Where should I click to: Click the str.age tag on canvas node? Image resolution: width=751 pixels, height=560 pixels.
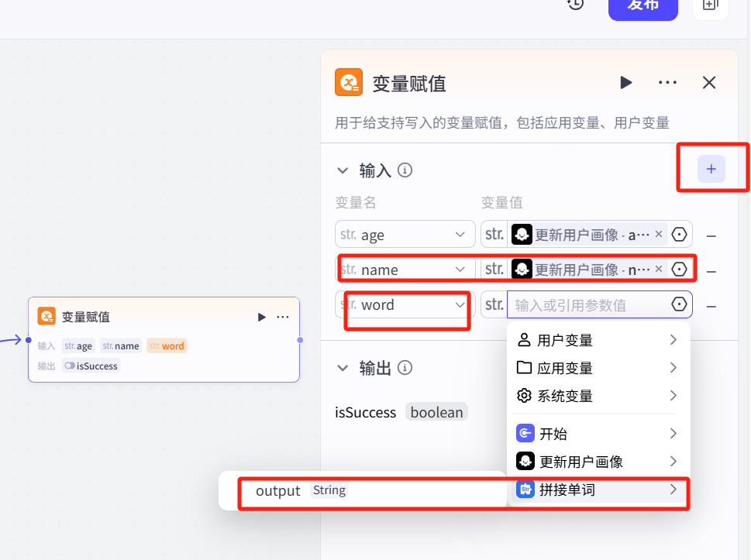tap(78, 345)
